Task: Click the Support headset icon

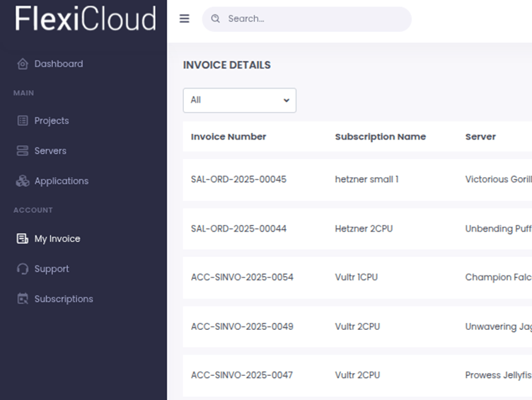Action: pyautogui.click(x=22, y=269)
